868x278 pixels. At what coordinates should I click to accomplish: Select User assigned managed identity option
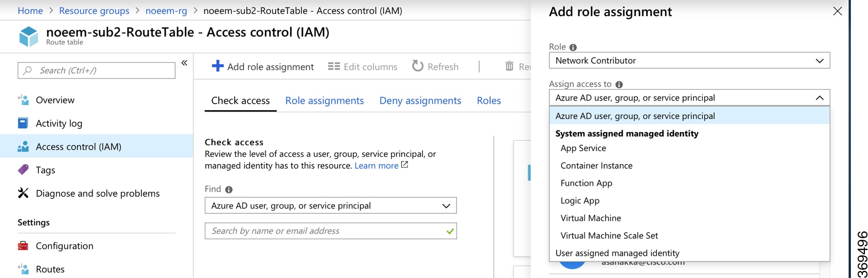pos(689,253)
